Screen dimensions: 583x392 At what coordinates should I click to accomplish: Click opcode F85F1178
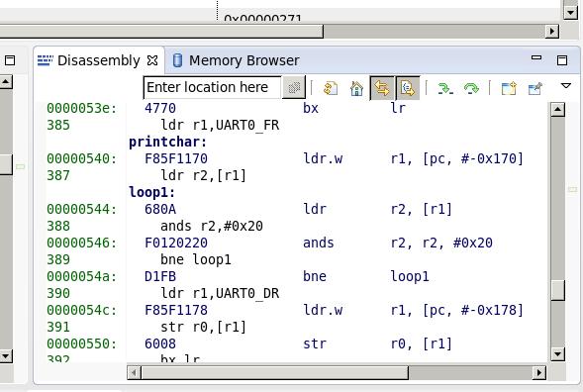click(176, 310)
